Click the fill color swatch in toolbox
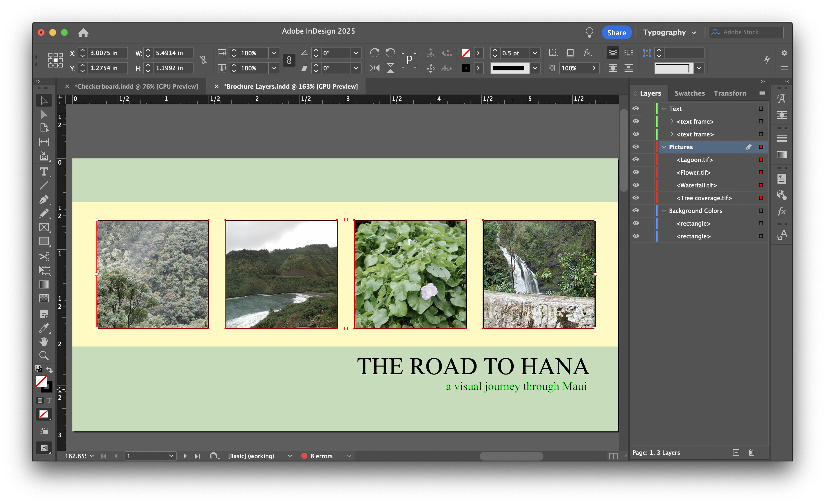This screenshot has width=825, height=504. pyautogui.click(x=41, y=381)
